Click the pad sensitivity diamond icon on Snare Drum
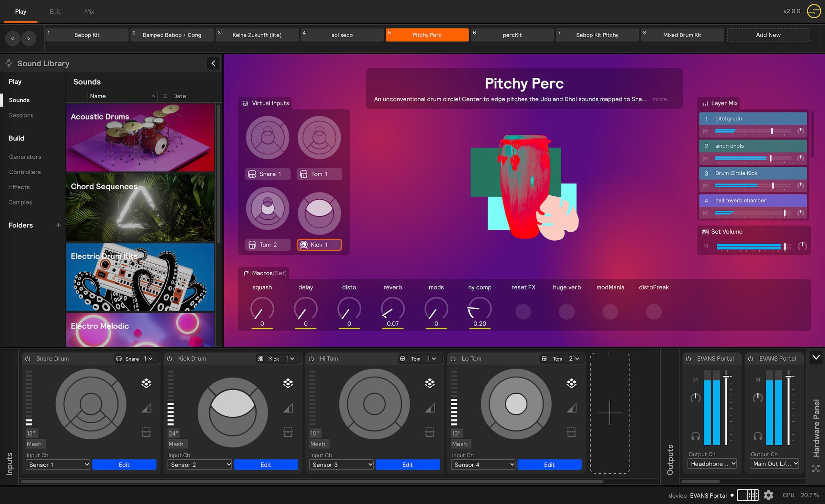Image resolution: width=825 pixels, height=504 pixels. point(146,383)
